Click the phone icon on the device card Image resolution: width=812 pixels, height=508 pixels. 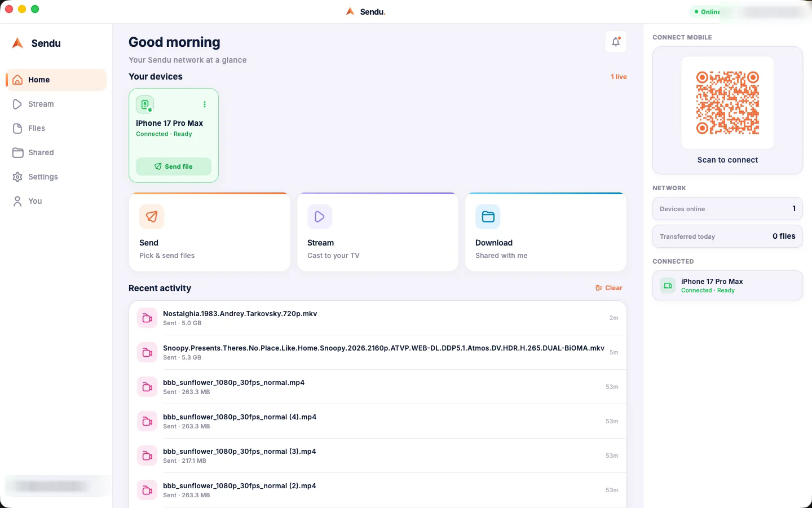point(145,104)
